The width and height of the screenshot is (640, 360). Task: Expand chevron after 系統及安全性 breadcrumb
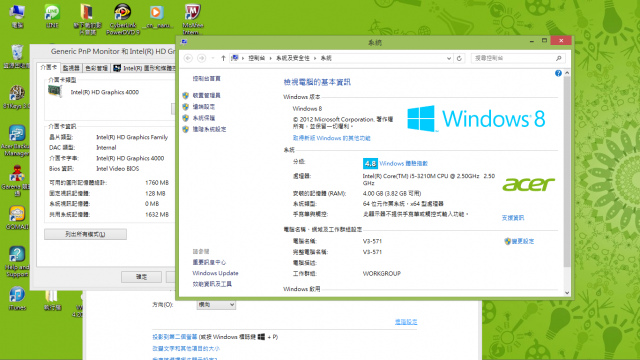tap(315, 58)
